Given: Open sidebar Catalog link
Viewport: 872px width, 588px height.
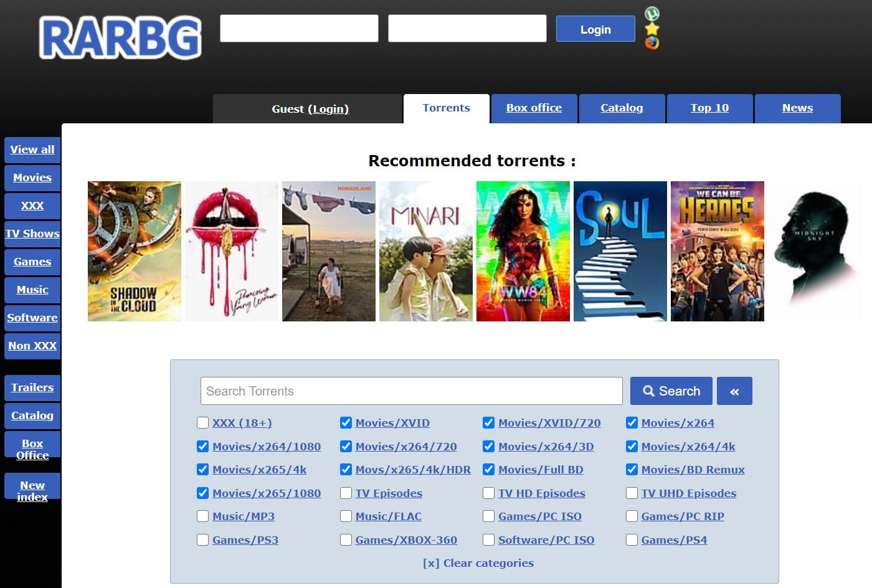Looking at the screenshot, I should tap(32, 416).
